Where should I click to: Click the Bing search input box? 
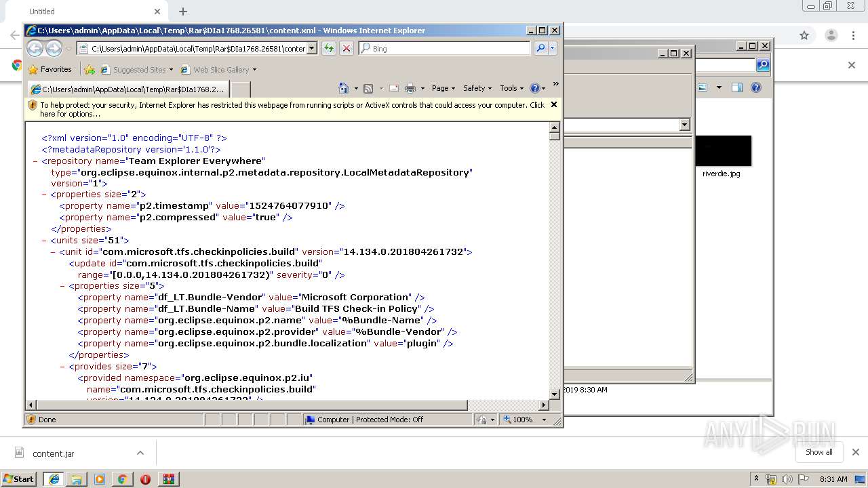(x=444, y=48)
